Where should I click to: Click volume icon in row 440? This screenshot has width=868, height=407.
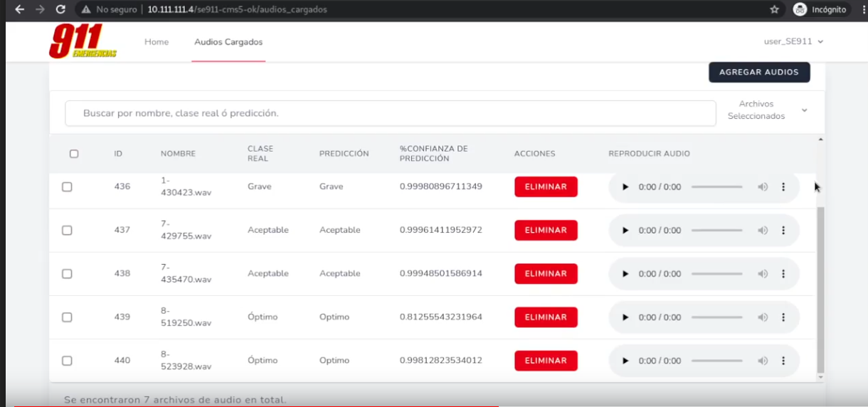(762, 361)
